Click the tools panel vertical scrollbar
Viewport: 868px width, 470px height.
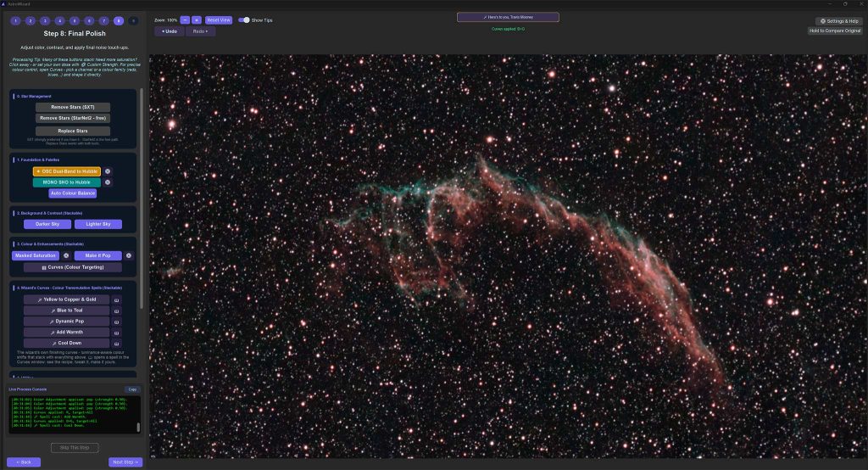point(142,199)
